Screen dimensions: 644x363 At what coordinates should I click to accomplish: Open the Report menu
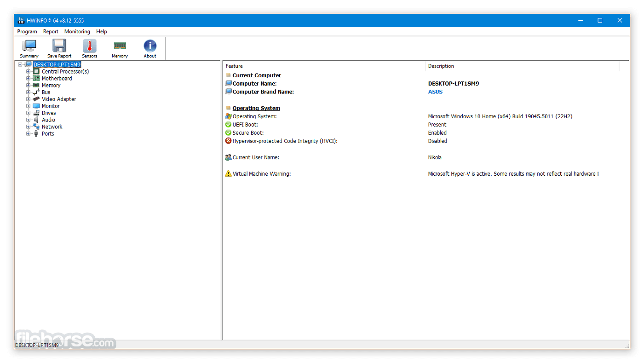click(x=51, y=32)
